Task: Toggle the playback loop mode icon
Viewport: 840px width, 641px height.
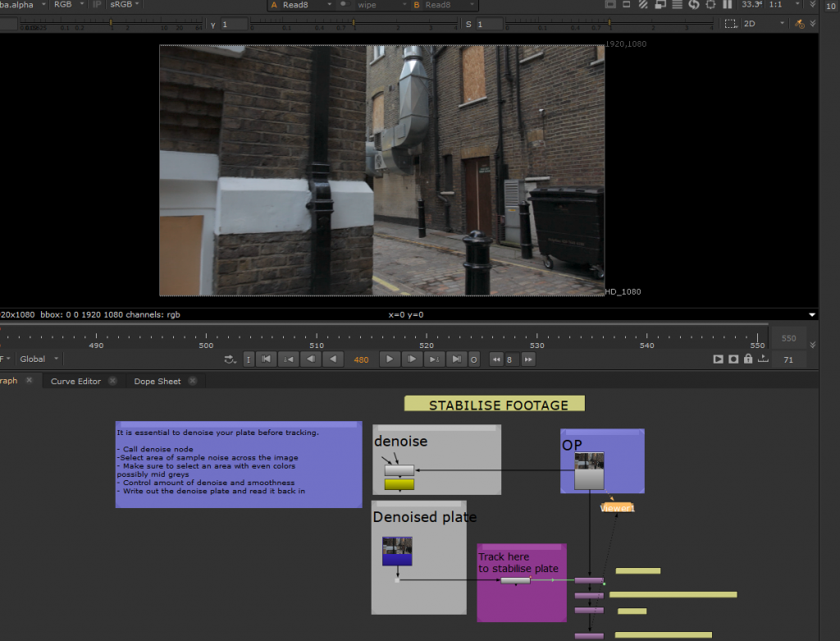Action: pyautogui.click(x=230, y=359)
